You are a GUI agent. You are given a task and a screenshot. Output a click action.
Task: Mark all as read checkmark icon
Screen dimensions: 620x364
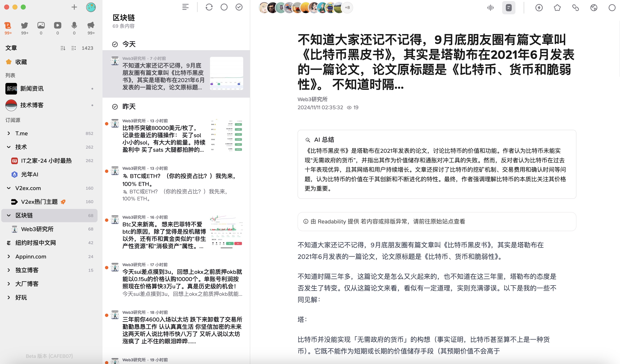tap(239, 7)
